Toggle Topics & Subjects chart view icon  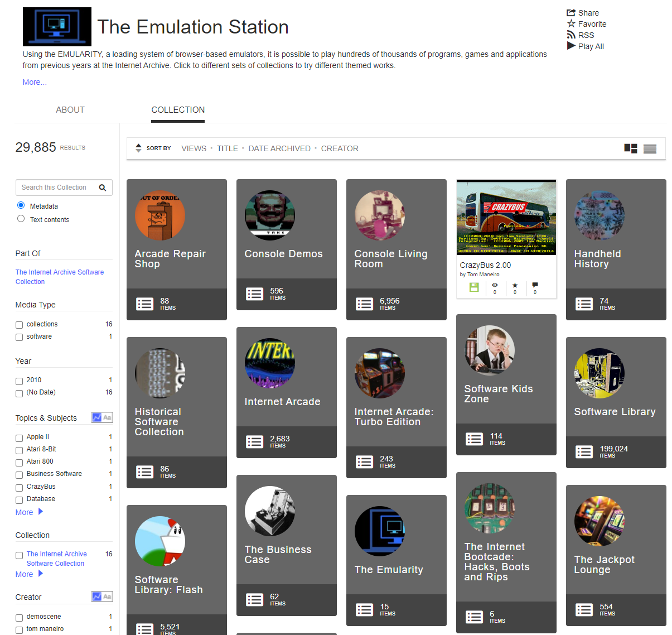(x=97, y=417)
